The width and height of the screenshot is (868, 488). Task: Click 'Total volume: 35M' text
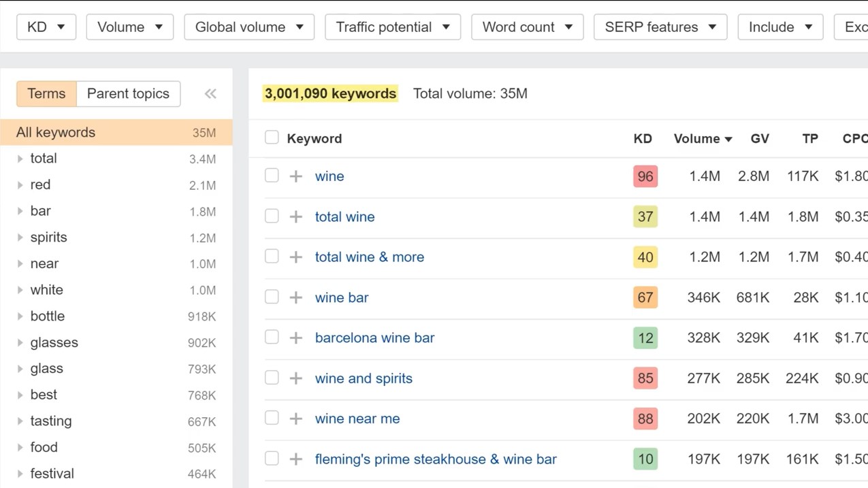(x=470, y=94)
